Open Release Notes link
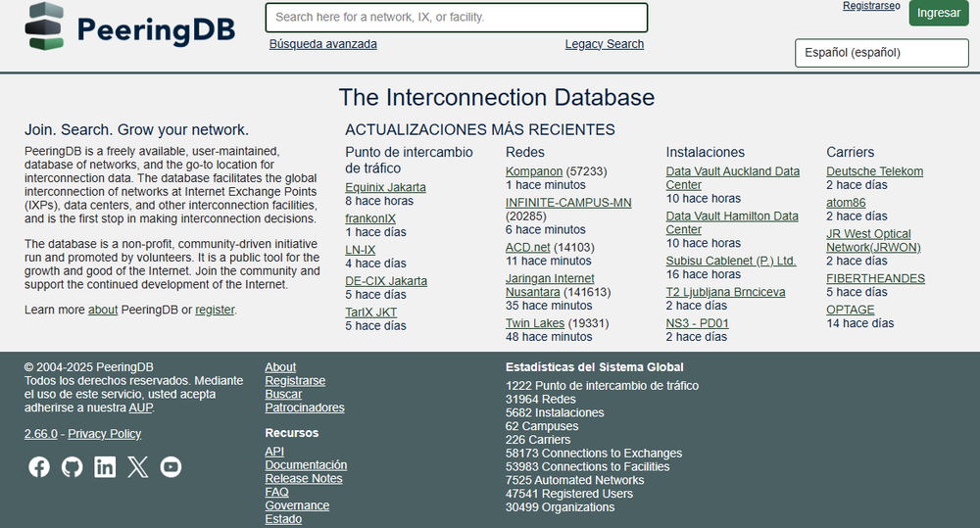Image resolution: width=980 pixels, height=528 pixels. click(x=304, y=479)
